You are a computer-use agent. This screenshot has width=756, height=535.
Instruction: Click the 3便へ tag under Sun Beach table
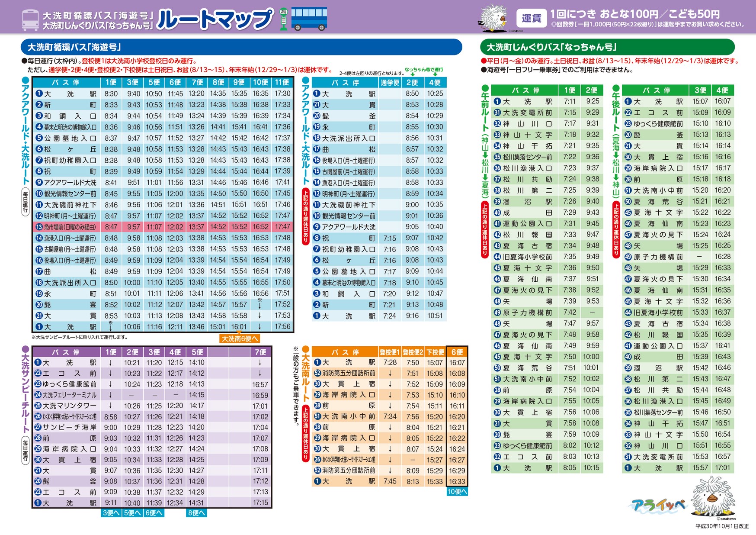coord(111,512)
